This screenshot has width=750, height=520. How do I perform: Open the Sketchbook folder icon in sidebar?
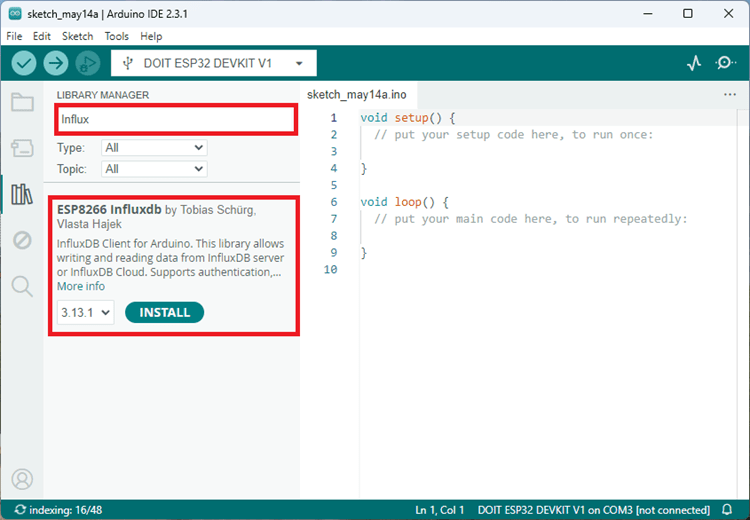pos(21,102)
